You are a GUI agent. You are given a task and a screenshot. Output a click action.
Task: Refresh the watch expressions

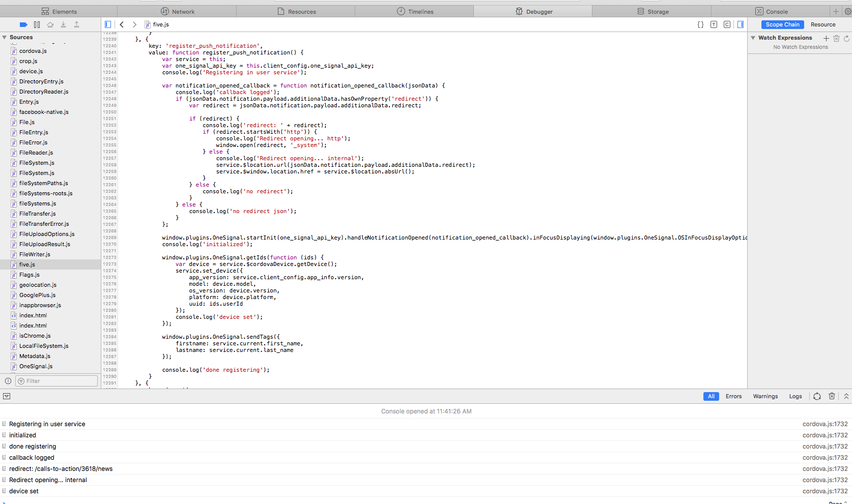846,38
